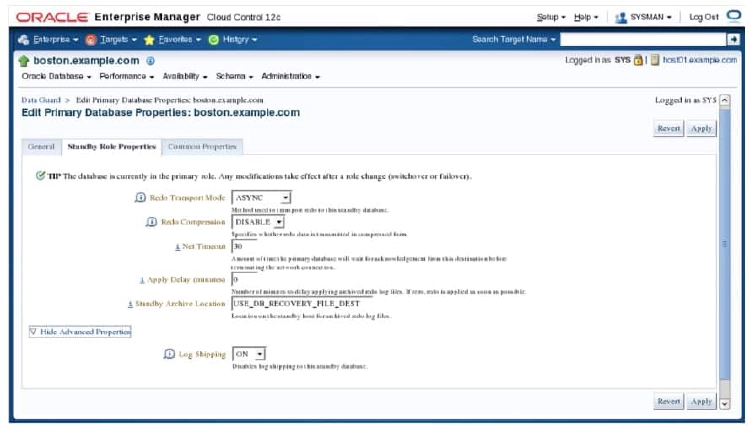
Task: Open the Redo Transport Mode ASYNC dropdown
Action: 262,197
